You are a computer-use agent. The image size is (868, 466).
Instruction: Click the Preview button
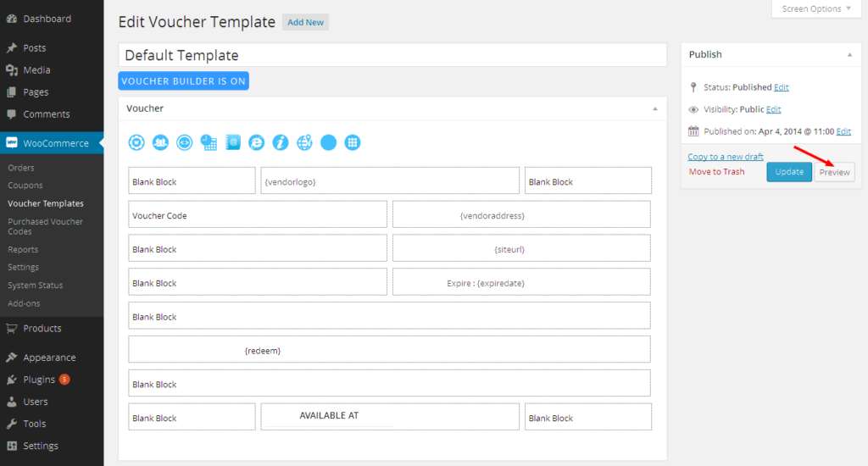coord(834,172)
